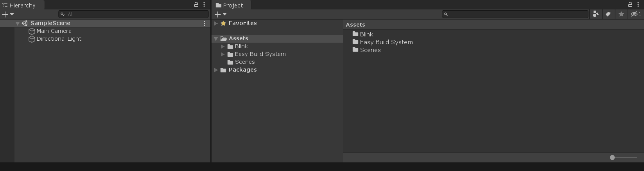Open the Hierarchy panel's three-dot menu
The height and width of the screenshot is (171, 644).
pyautogui.click(x=204, y=5)
